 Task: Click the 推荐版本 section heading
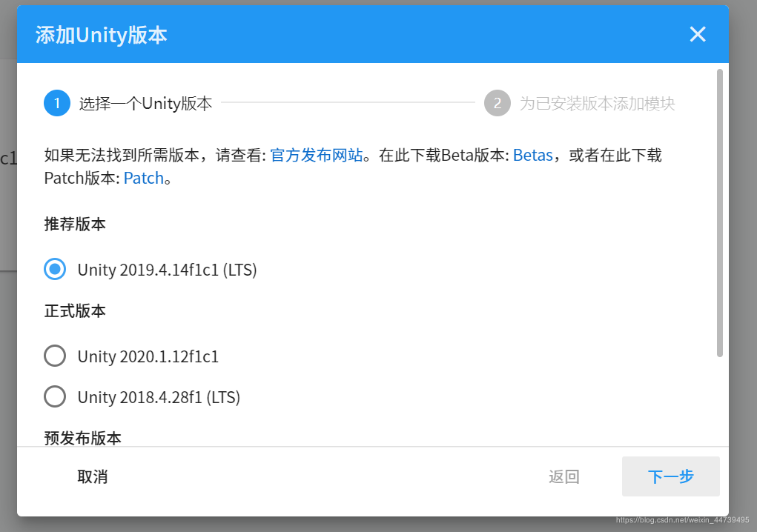tap(75, 225)
